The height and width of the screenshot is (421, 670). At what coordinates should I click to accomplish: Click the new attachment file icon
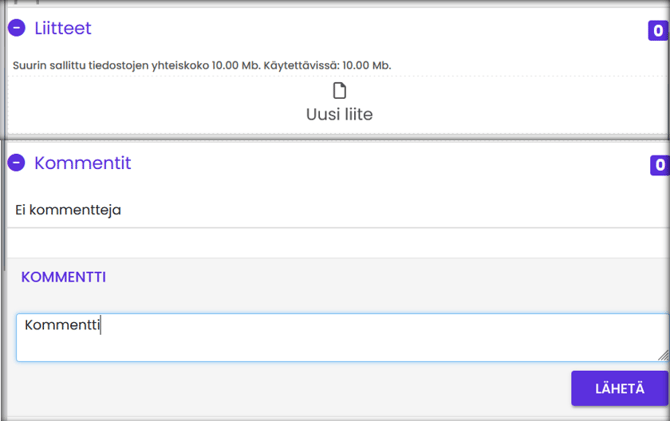pos(339,92)
